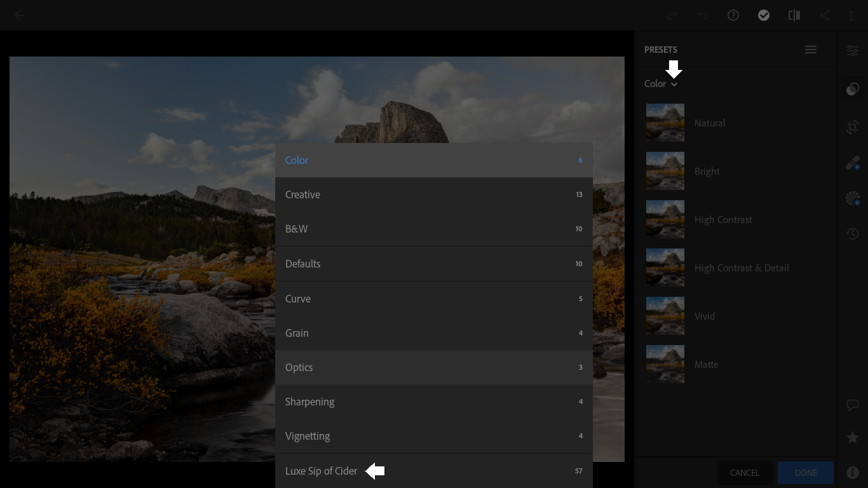Viewport: 868px width, 488px height.
Task: Select the Healing brush tool
Action: [853, 163]
